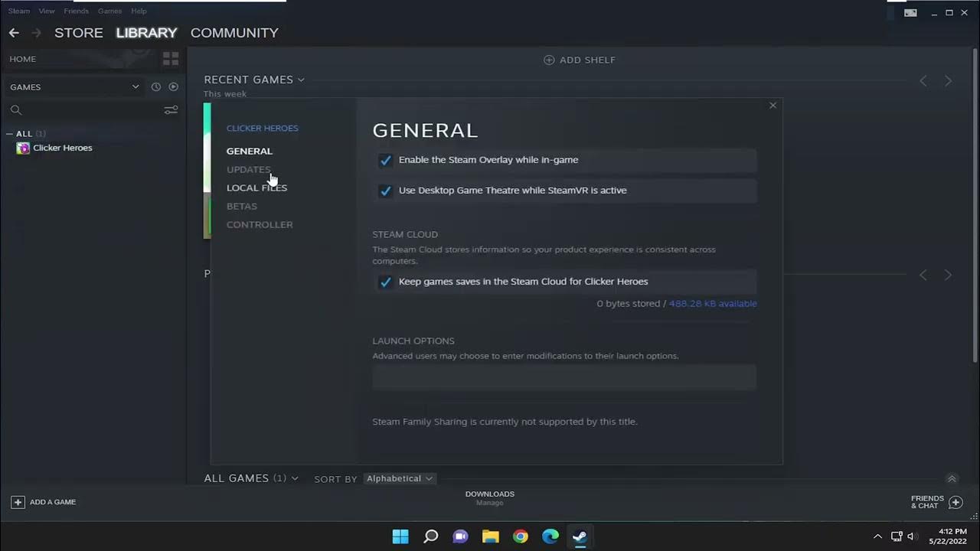Close the Clicker Heroes properties dialog
The width and height of the screenshot is (980, 551).
(x=773, y=106)
